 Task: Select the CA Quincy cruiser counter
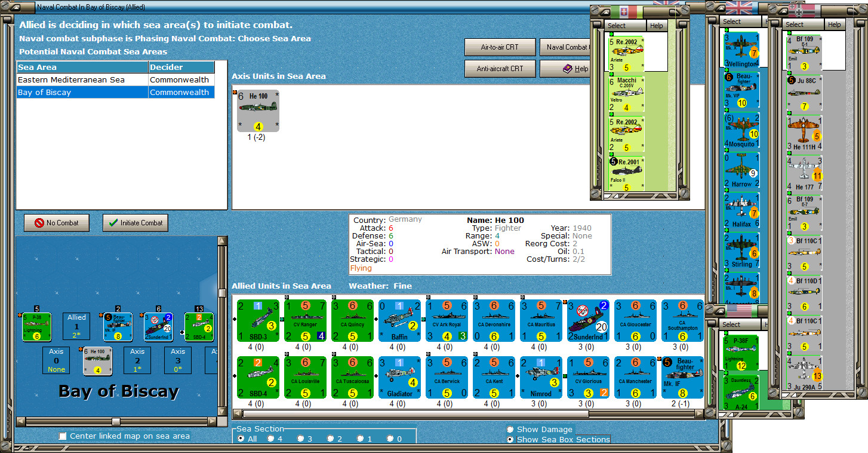[352, 320]
